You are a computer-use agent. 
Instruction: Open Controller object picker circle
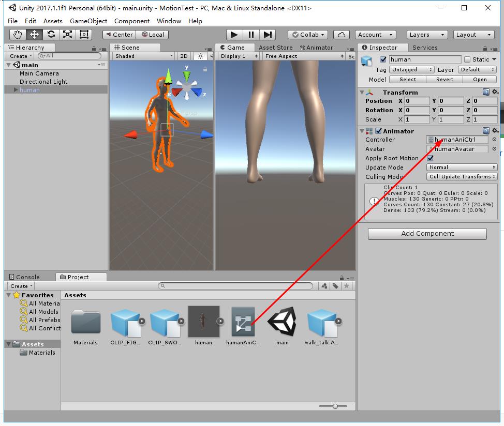click(494, 139)
